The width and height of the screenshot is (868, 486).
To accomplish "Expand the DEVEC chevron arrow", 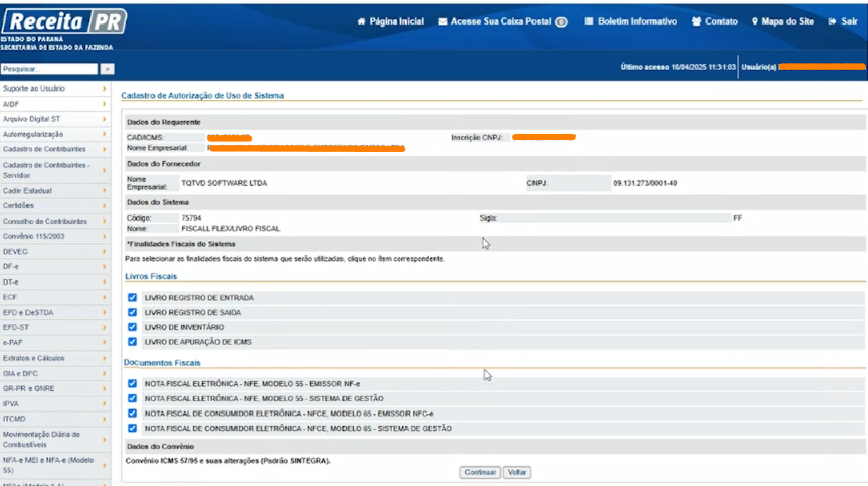I will pos(104,251).
